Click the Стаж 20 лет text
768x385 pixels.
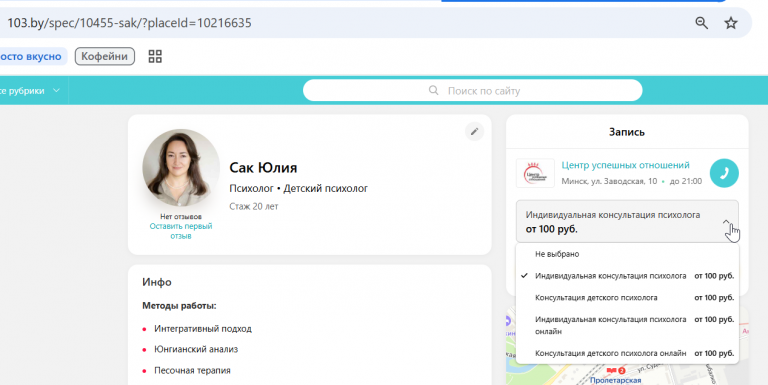[254, 206]
